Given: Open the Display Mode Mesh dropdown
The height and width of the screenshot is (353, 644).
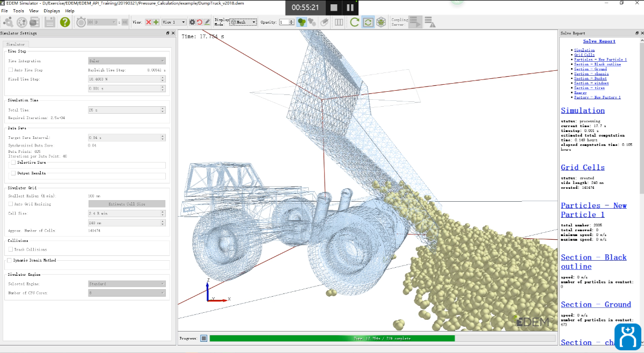Looking at the screenshot, I should point(243,22).
